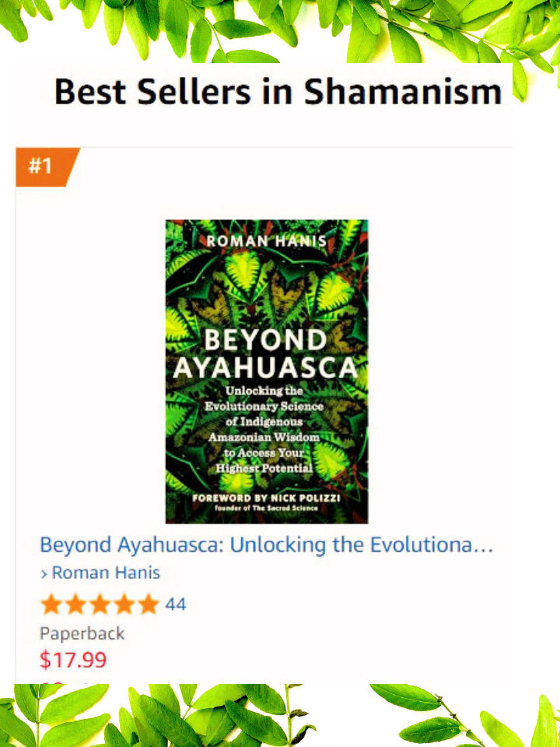Open the Roman Hanis author link
Viewport: 560px width, 747px height.
(106, 573)
